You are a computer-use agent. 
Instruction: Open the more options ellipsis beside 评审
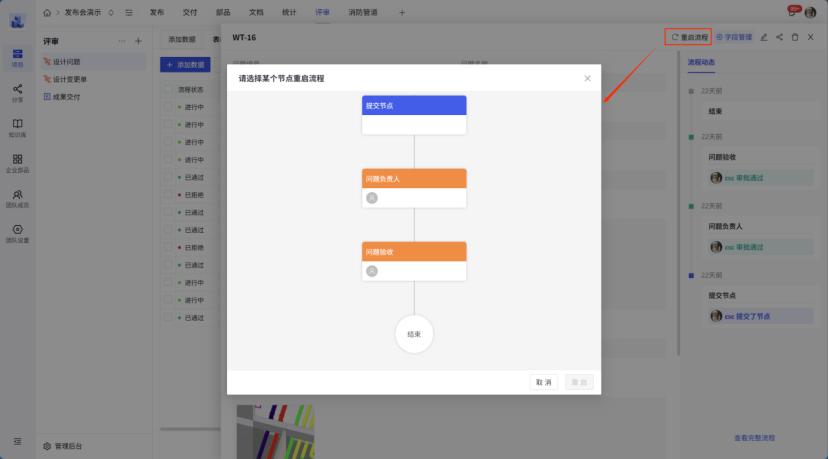click(x=122, y=41)
